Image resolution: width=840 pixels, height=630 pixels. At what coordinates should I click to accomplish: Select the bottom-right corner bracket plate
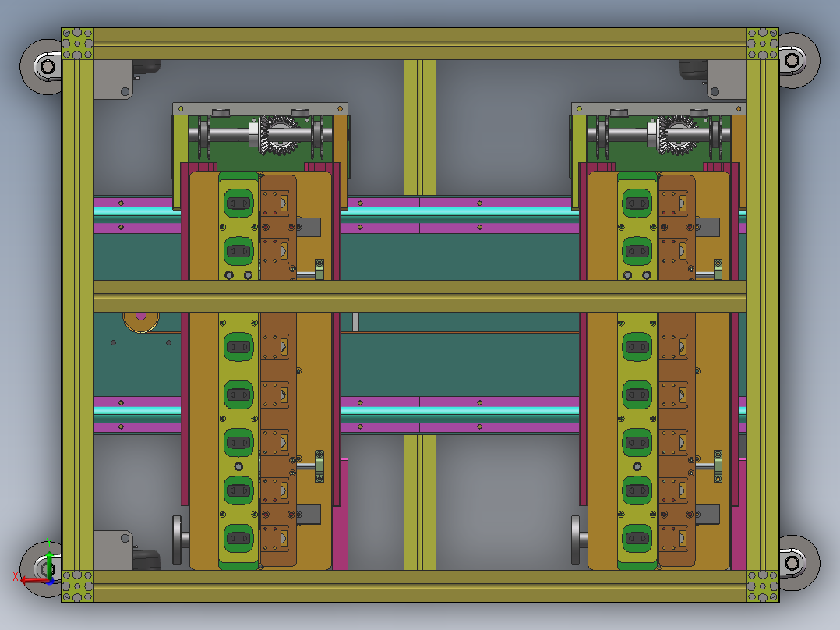(763, 586)
